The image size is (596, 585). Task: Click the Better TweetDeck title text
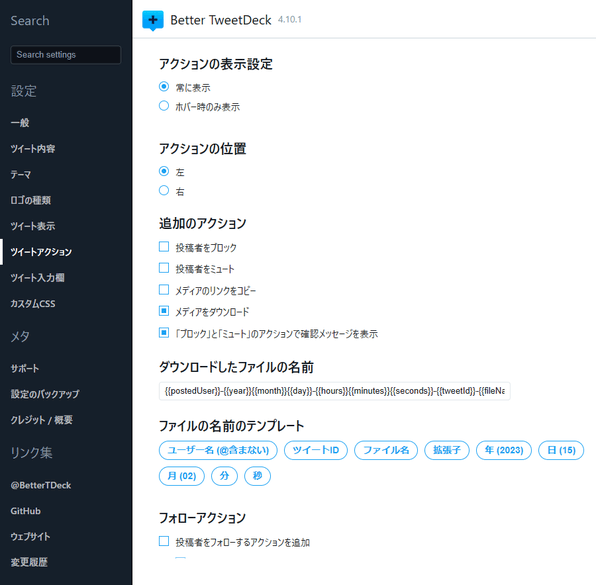pyautogui.click(x=221, y=20)
